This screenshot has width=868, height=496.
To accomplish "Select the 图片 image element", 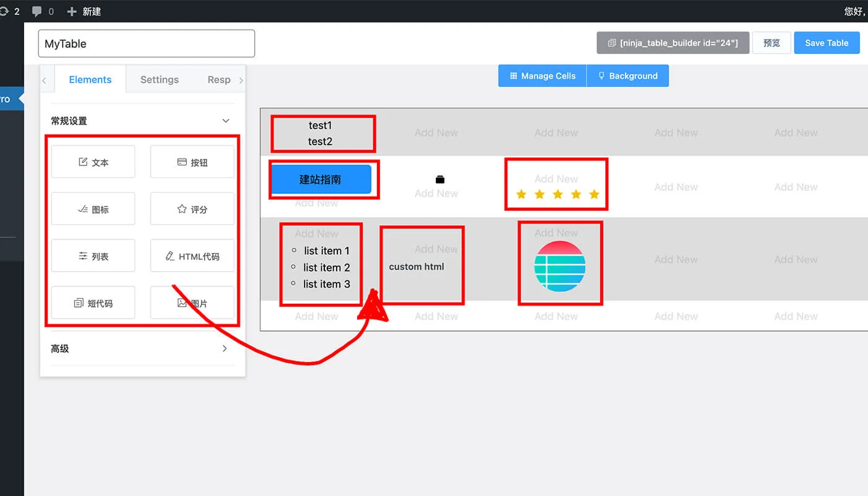I will point(192,303).
